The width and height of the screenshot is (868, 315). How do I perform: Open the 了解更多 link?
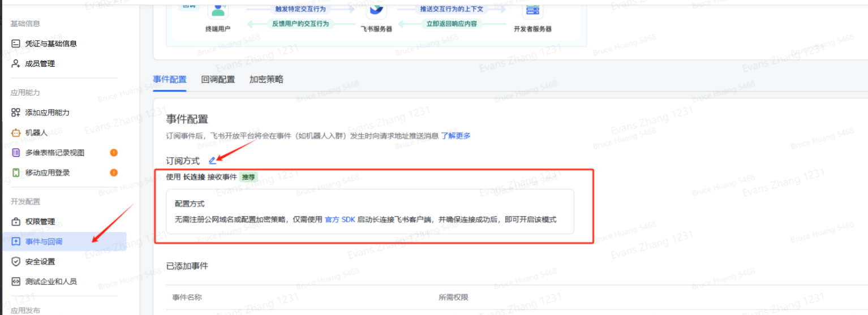[x=456, y=136]
